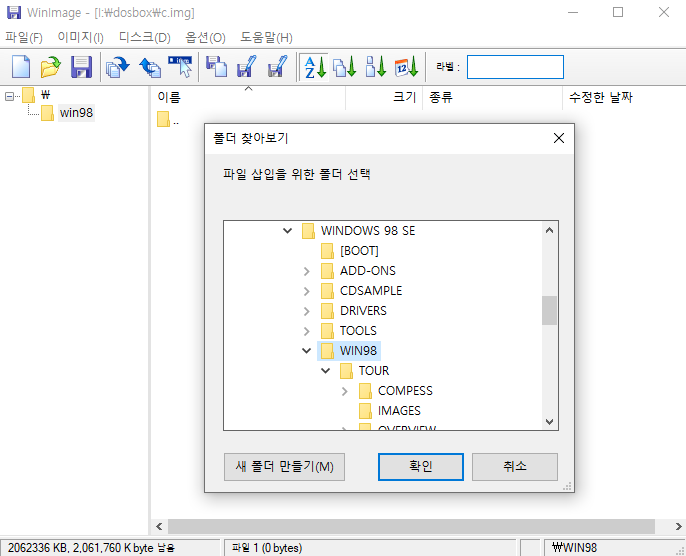Open the 도움말(H) menu
Image resolution: width=686 pixels, height=556 pixels.
266,38
